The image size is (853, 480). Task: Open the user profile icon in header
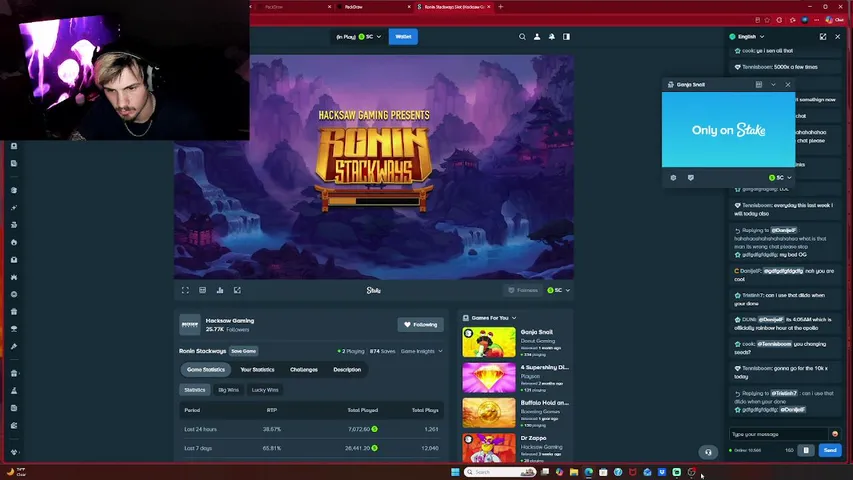pos(537,36)
